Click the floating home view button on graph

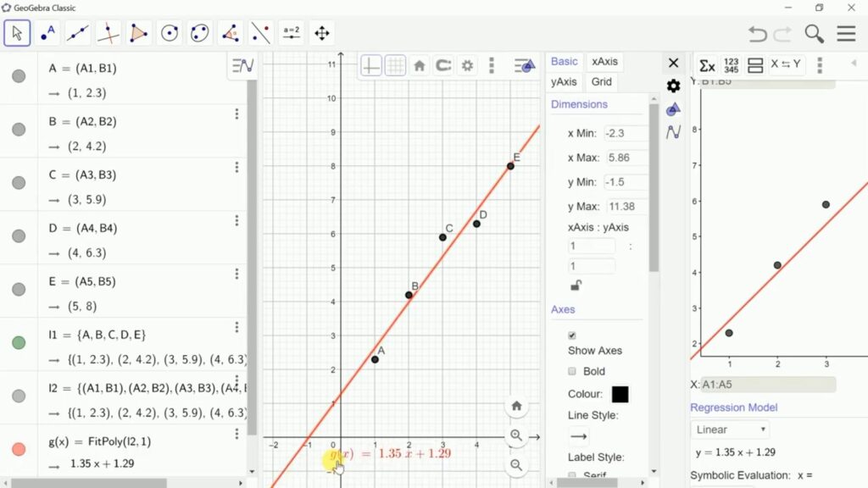coord(516,406)
